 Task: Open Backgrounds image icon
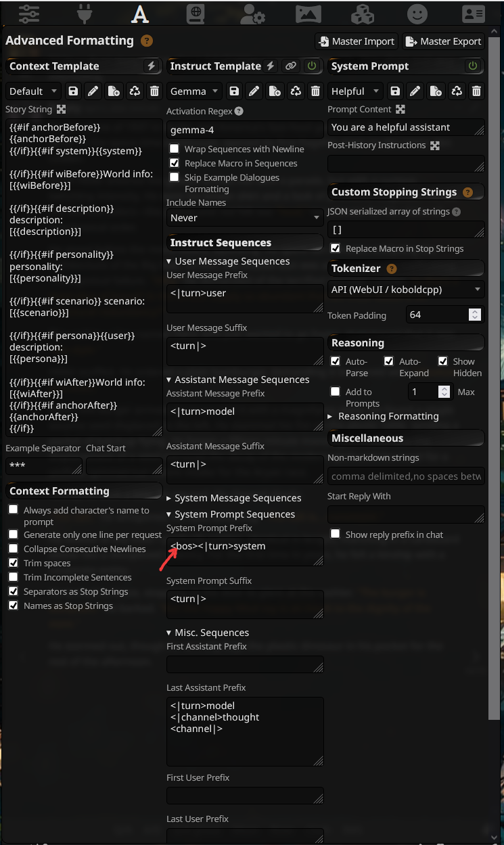click(308, 13)
